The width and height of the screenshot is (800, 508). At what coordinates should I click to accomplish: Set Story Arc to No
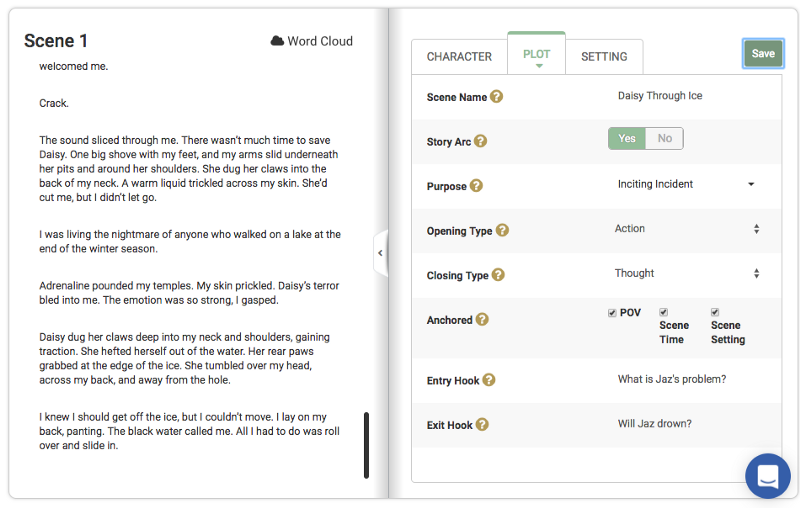click(x=665, y=138)
